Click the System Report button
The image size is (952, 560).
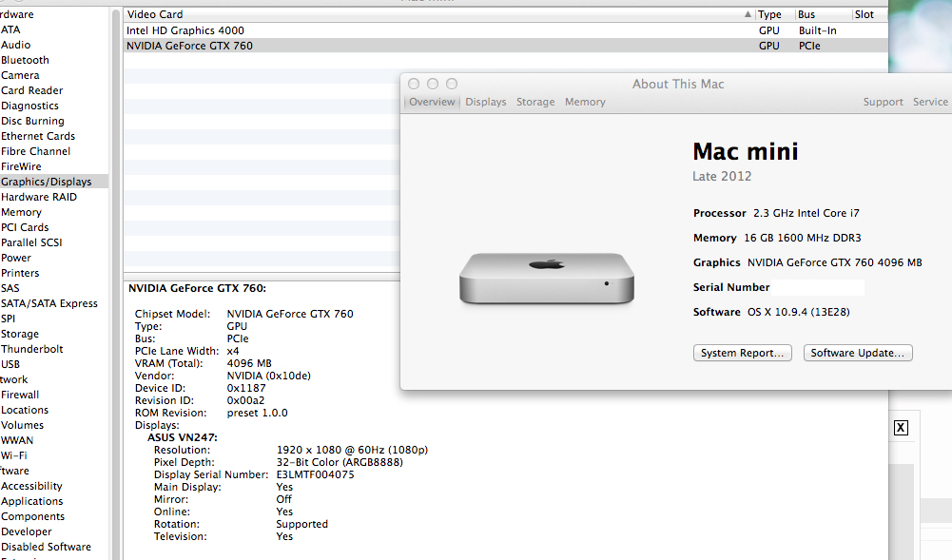coord(743,353)
